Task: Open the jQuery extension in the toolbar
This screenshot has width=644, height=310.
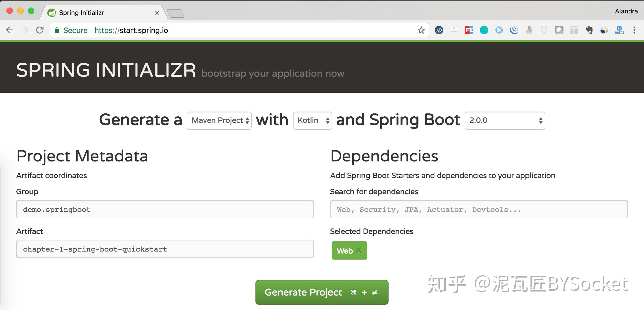Action: pos(514,30)
